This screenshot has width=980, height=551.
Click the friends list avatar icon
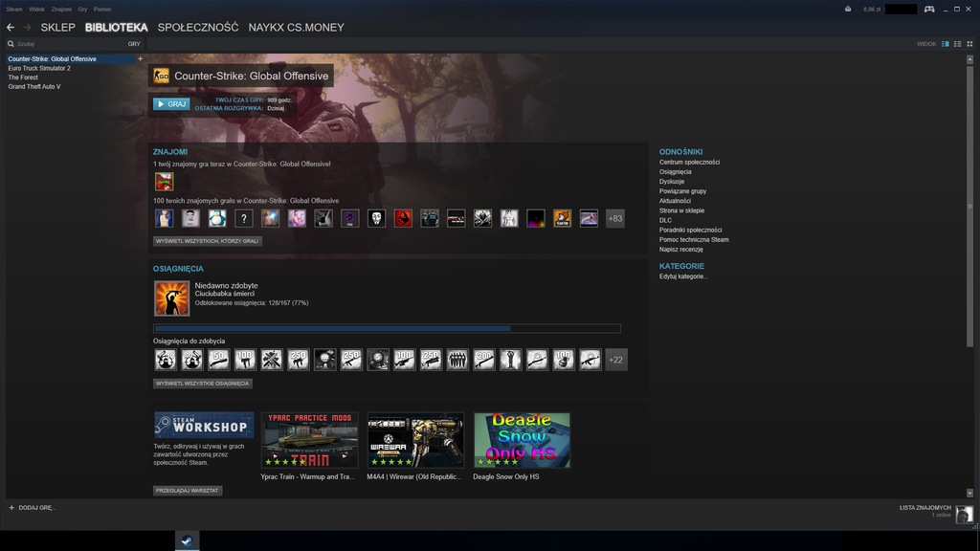(x=965, y=514)
